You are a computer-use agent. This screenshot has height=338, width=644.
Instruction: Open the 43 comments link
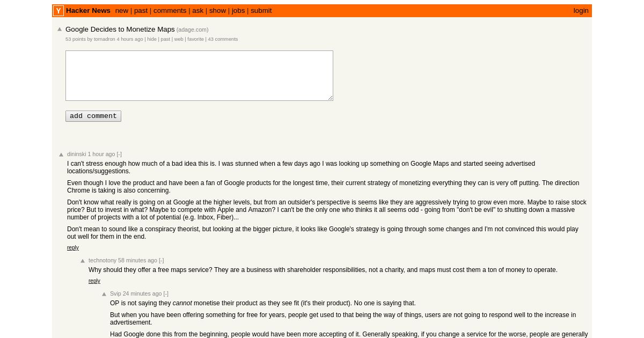pyautogui.click(x=223, y=39)
